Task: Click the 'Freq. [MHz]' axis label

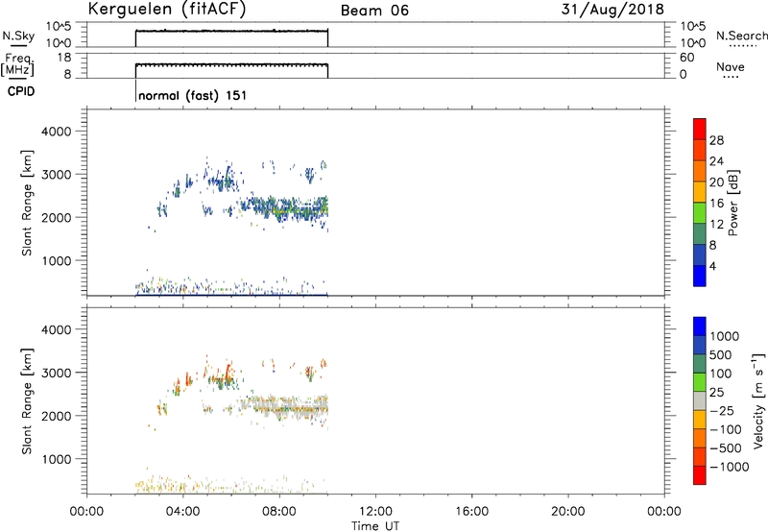Action: (x=18, y=65)
